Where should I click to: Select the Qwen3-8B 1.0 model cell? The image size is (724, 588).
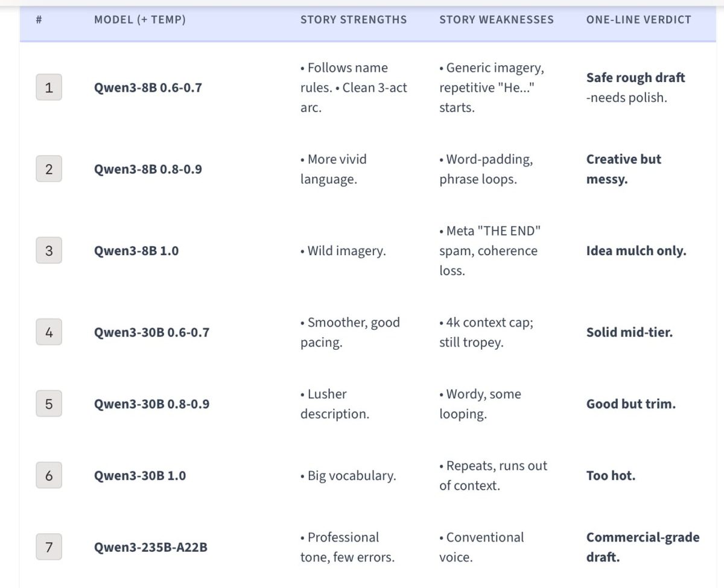136,251
